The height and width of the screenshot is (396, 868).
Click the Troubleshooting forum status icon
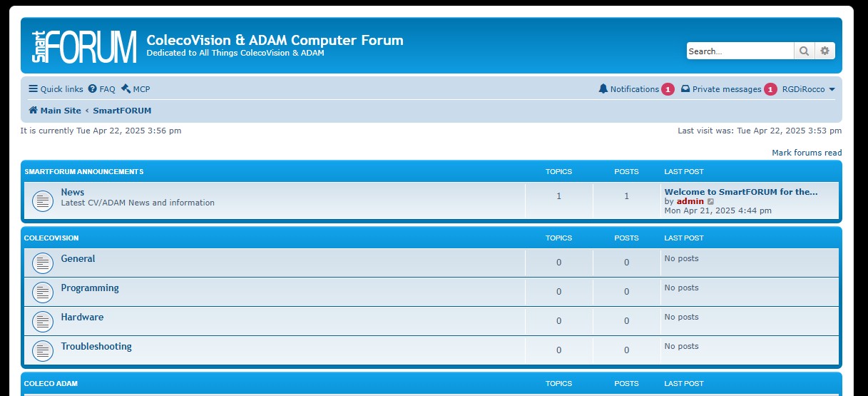pyautogui.click(x=43, y=351)
